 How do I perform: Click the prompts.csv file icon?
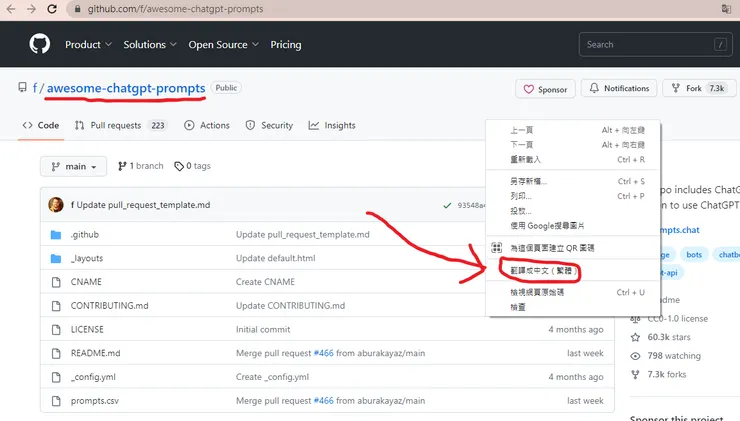(x=56, y=401)
